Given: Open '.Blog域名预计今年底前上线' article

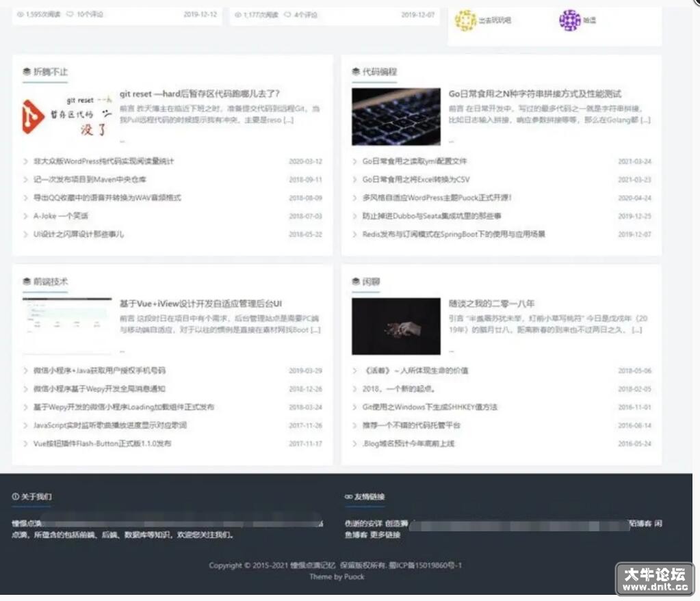Looking at the screenshot, I should 408,444.
